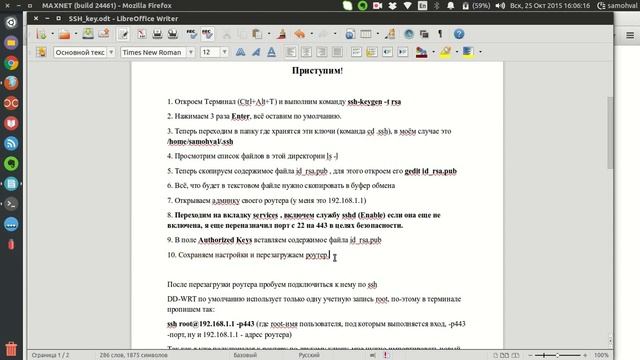Open LibreOffice Help

pos(459,34)
